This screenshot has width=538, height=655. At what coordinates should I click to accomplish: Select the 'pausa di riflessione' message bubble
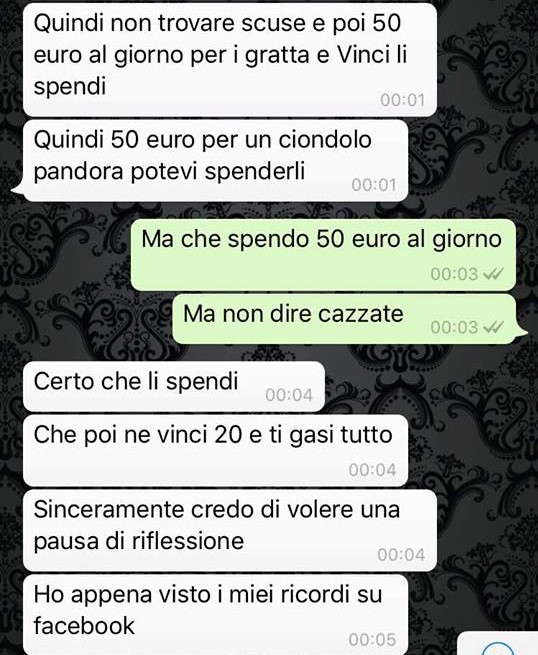(x=230, y=531)
